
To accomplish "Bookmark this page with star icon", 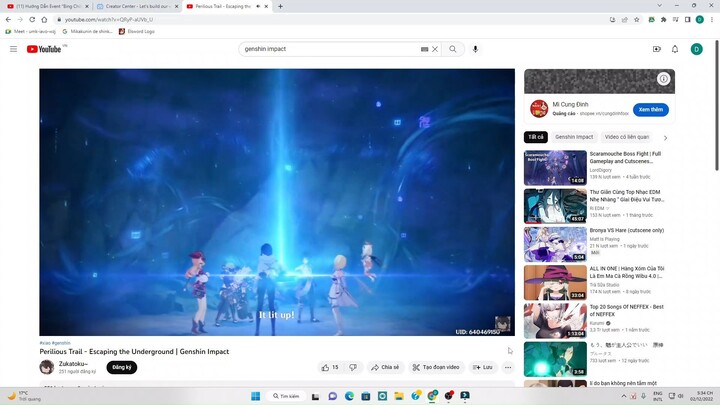I will pos(636,20).
